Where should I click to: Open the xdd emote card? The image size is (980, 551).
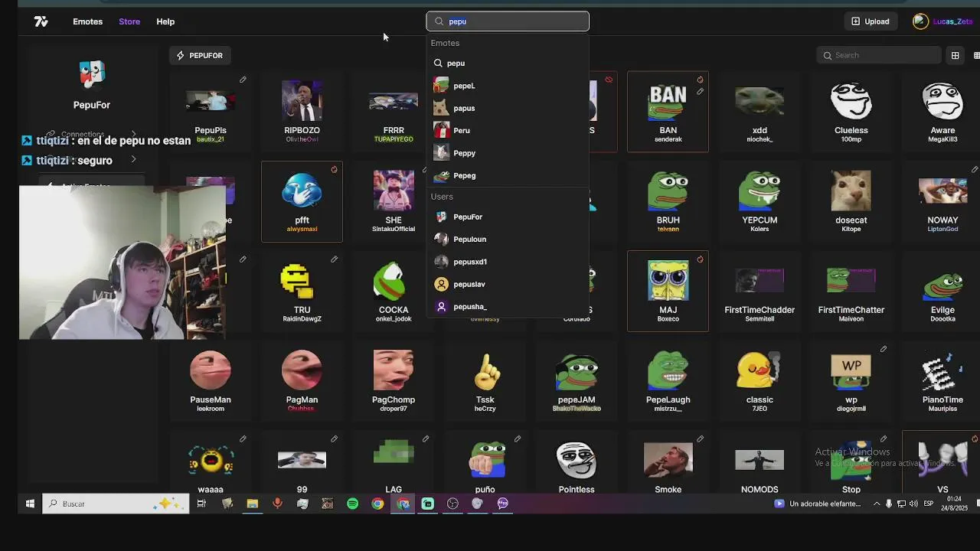[759, 111]
